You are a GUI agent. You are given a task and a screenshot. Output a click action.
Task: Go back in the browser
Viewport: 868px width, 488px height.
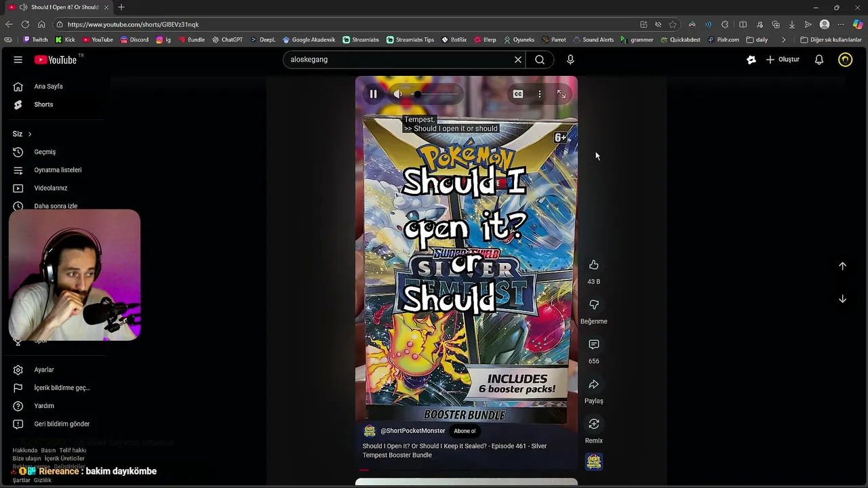(x=9, y=24)
